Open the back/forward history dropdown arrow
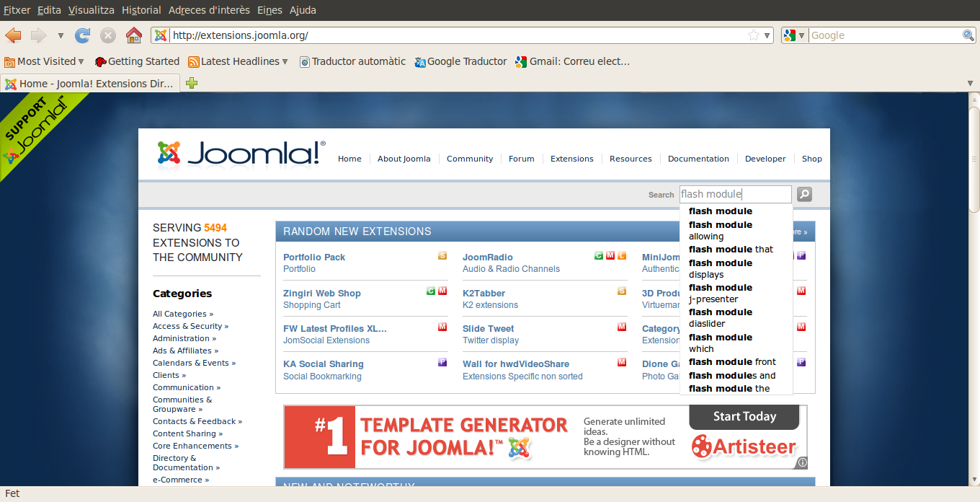Screen dimensions: 980x502 pos(61,35)
